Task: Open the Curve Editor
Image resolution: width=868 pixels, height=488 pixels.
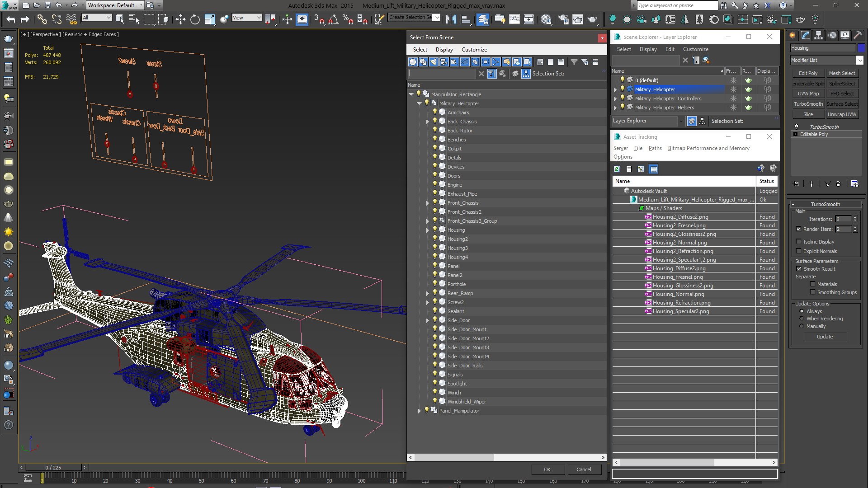Action: coord(514,19)
